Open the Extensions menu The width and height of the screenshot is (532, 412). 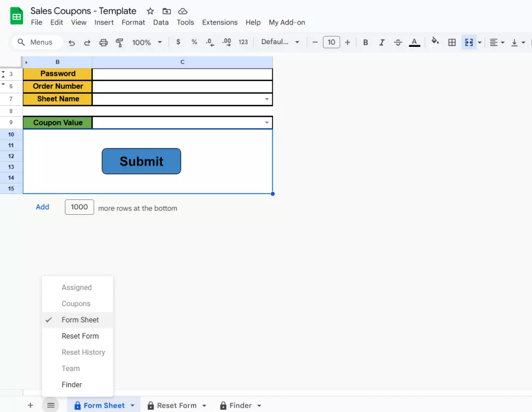click(220, 22)
